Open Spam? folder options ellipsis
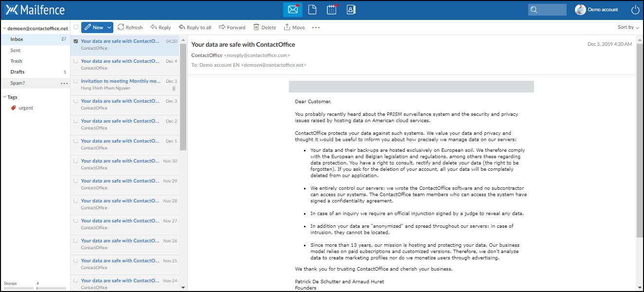This screenshot has height=292, width=644. tap(64, 83)
